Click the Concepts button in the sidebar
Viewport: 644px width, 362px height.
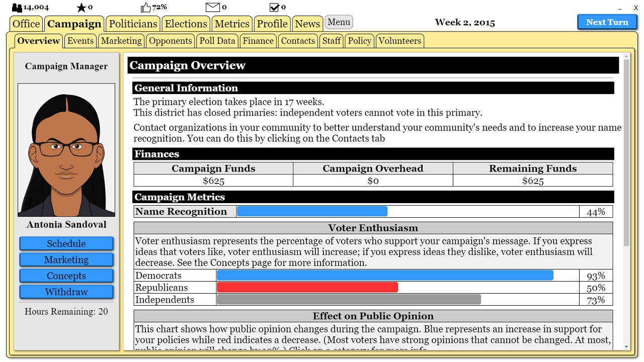pos(66,276)
